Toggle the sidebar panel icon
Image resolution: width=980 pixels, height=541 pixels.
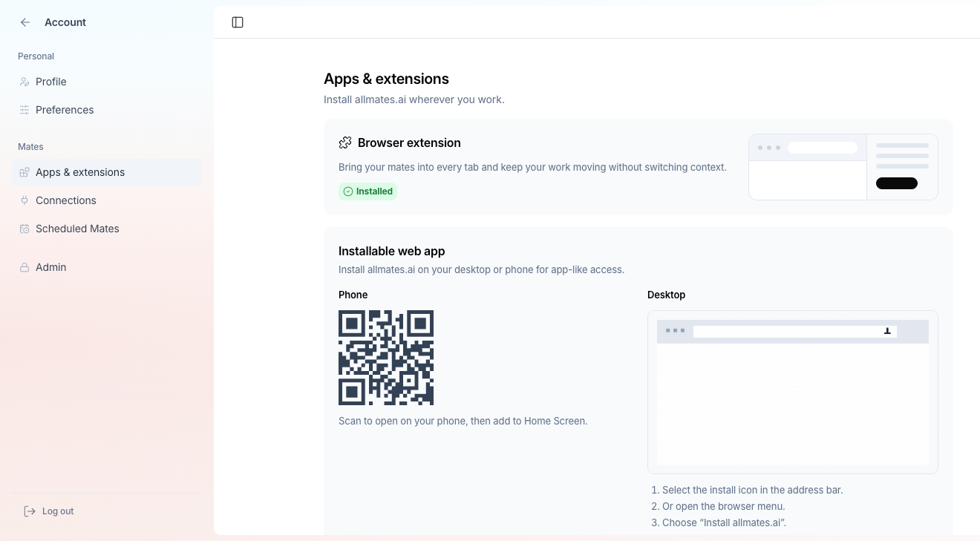[238, 22]
